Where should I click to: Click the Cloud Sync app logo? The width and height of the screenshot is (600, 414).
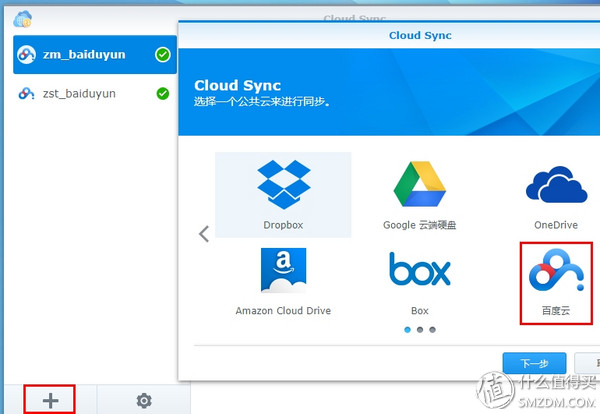pos(22,19)
